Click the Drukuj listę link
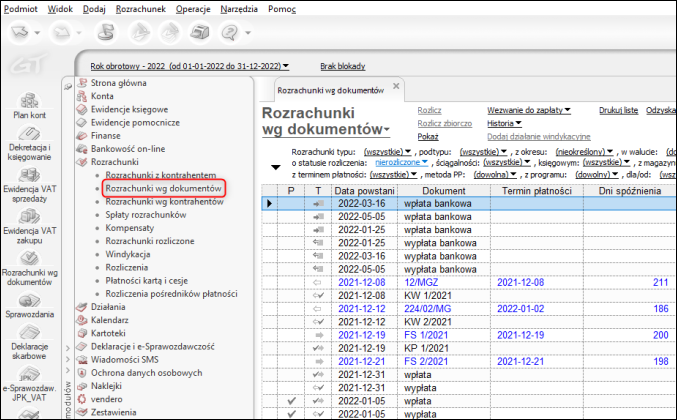Viewport: 677px width, 420px height. pos(618,110)
